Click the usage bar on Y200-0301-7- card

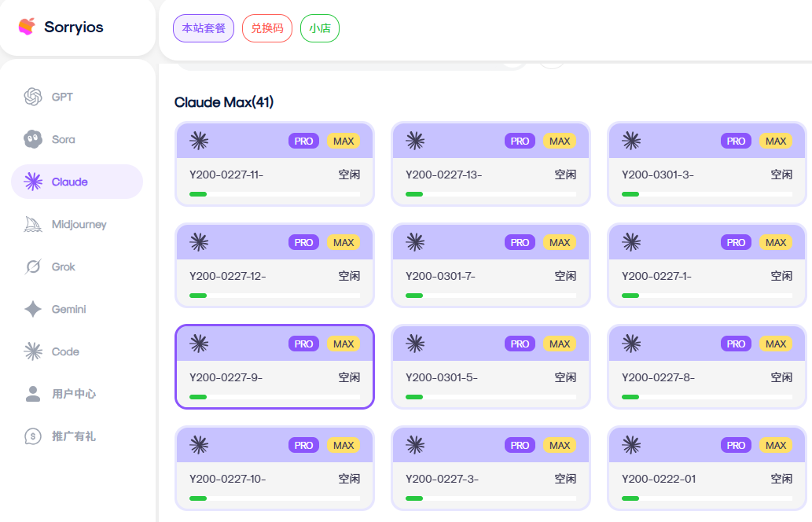(491, 296)
